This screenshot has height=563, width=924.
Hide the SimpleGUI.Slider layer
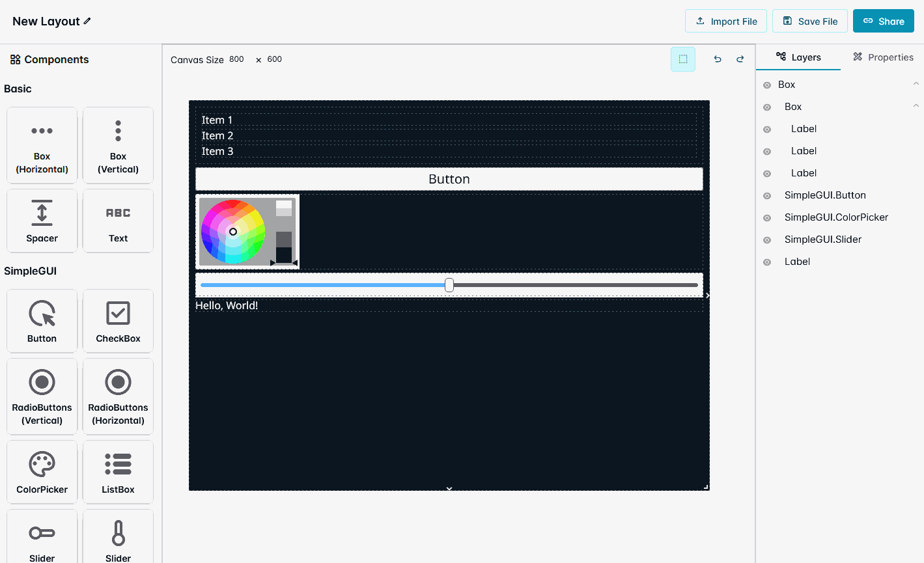[x=767, y=240]
